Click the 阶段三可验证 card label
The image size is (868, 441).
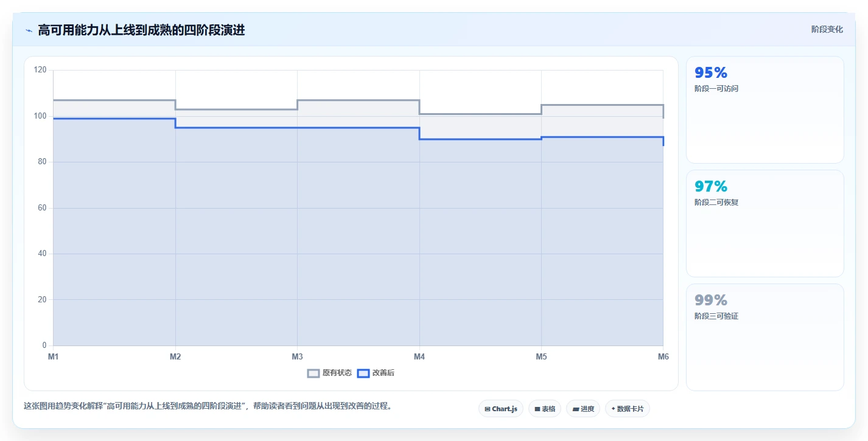coord(716,316)
